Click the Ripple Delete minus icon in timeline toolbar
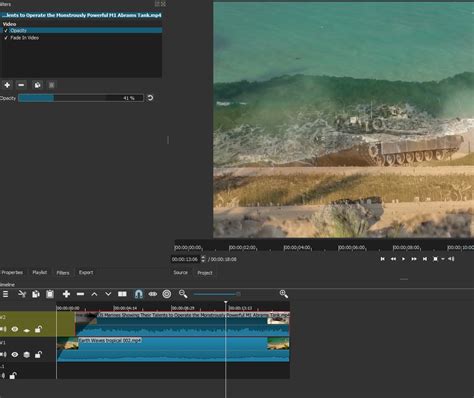Image resolution: width=474 pixels, height=398 pixels. click(x=80, y=294)
